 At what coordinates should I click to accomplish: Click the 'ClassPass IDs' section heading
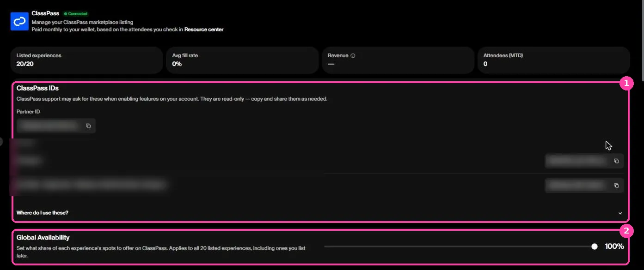[x=37, y=88]
